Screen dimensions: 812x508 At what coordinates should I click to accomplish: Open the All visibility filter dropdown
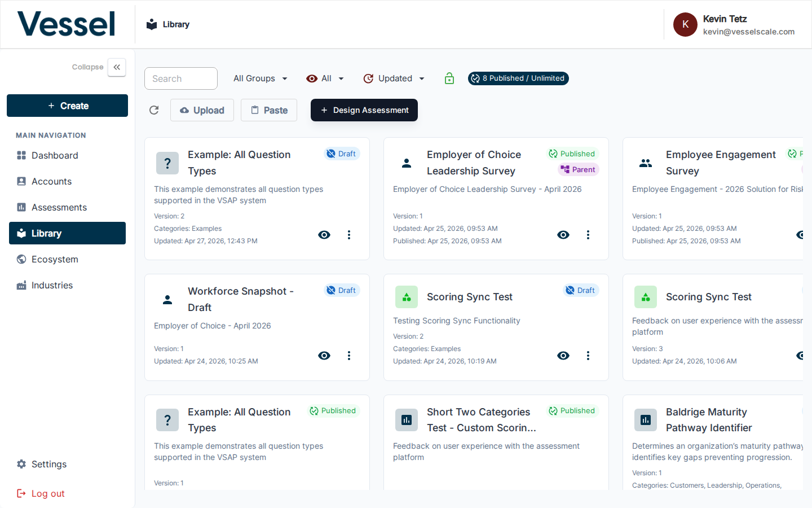tap(325, 78)
